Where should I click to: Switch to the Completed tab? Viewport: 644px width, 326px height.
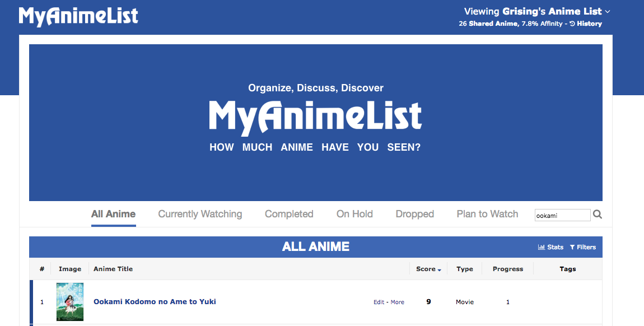[289, 214]
